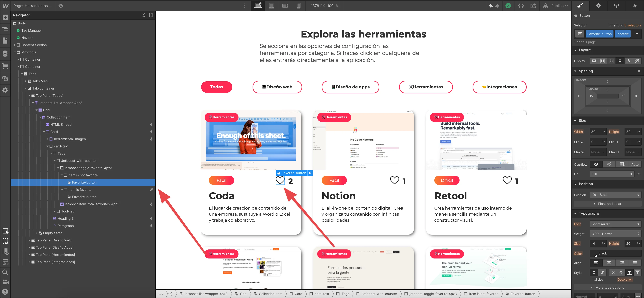Select the Integraciones tab
This screenshot has width=644, height=298.
(499, 87)
